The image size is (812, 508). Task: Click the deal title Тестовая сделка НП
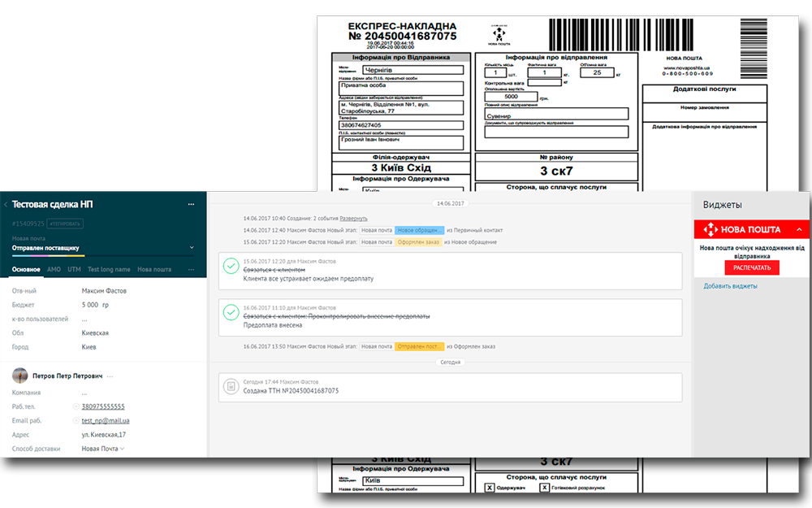pos(52,204)
